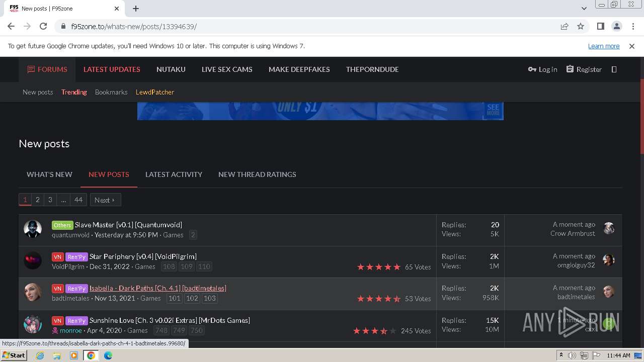Viewport: 644px width, 362px height.
Task: Open Star Periphery [v0.4] thread
Action: [x=143, y=256]
